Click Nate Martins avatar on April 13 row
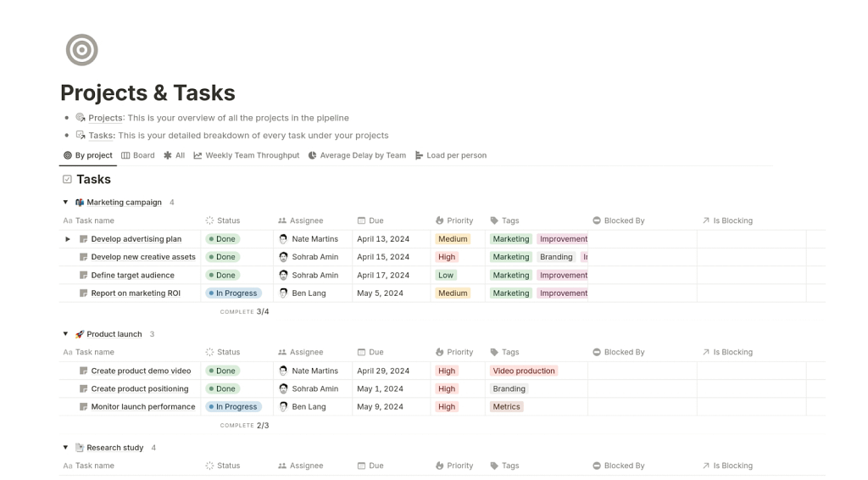 (283, 238)
